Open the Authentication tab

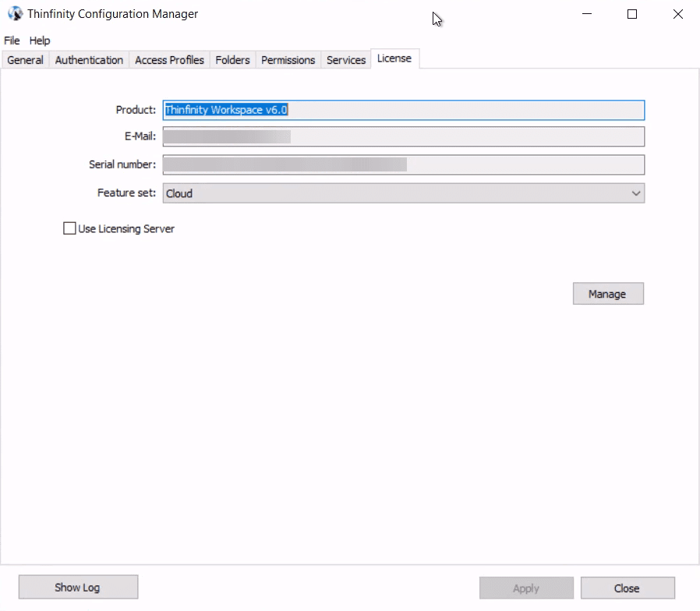pyautogui.click(x=88, y=59)
